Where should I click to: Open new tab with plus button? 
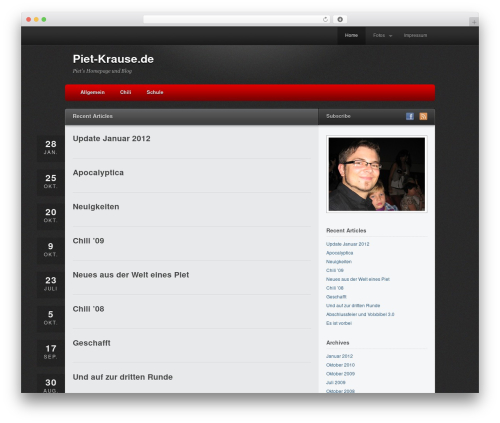[474, 22]
